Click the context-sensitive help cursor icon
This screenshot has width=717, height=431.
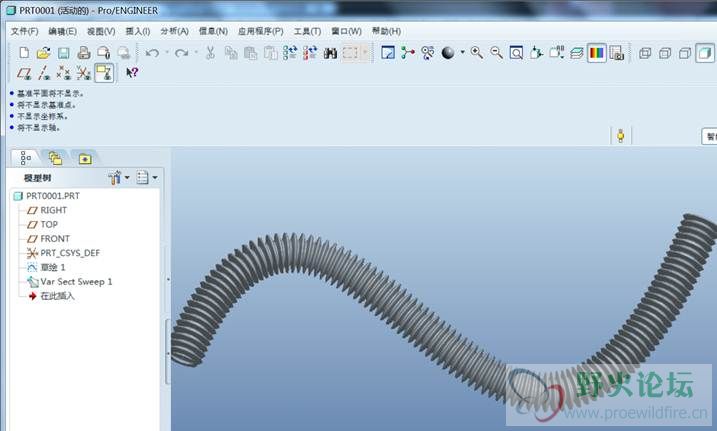click(132, 73)
